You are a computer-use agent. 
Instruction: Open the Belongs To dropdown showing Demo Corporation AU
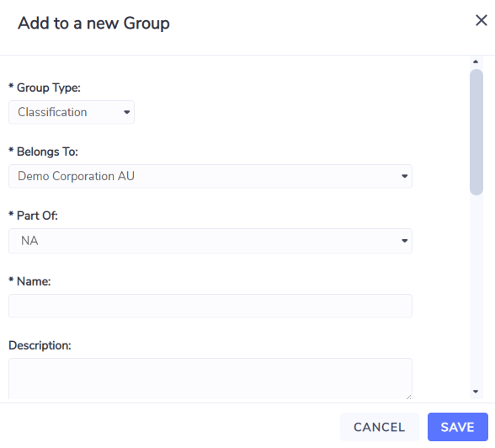(210, 176)
